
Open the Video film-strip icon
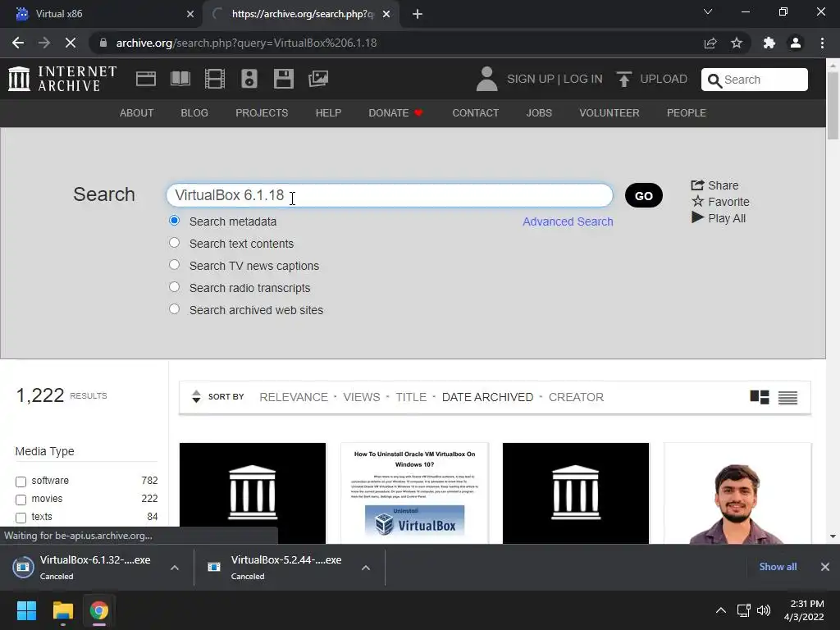coord(215,79)
